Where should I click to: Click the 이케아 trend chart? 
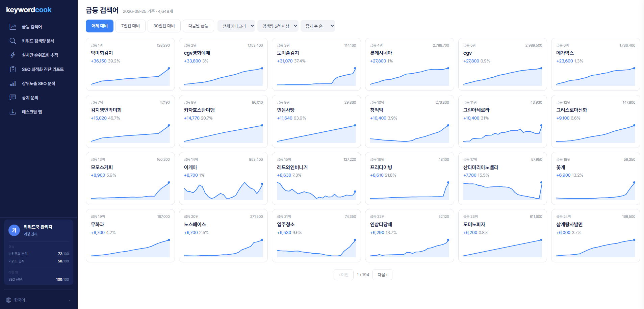(223, 190)
